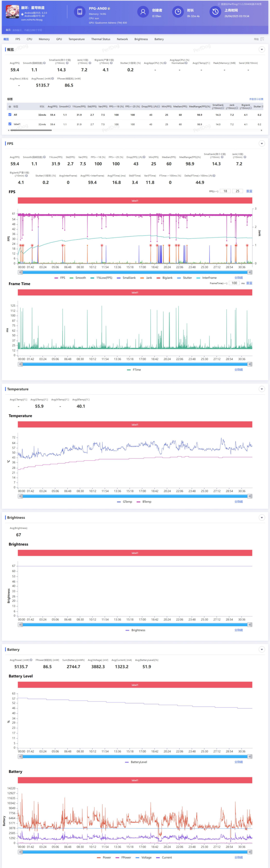Screen dimensions: 270x868
Task: Open the Drop(FPS) help icon in the table header
Action: point(159,106)
